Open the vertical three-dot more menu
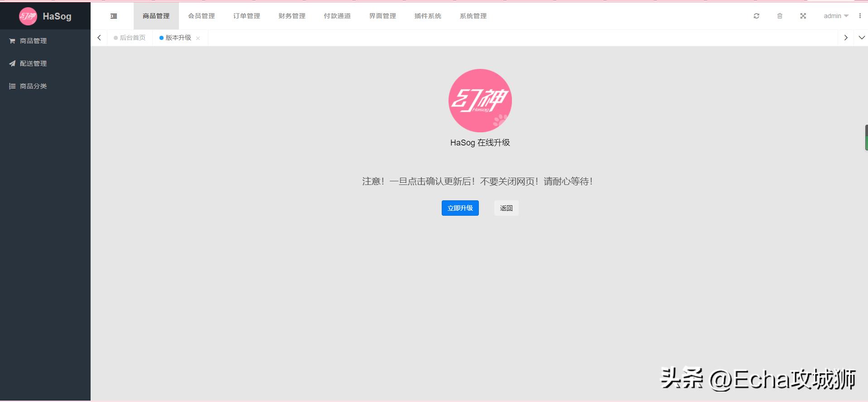This screenshot has width=868, height=402. (860, 16)
